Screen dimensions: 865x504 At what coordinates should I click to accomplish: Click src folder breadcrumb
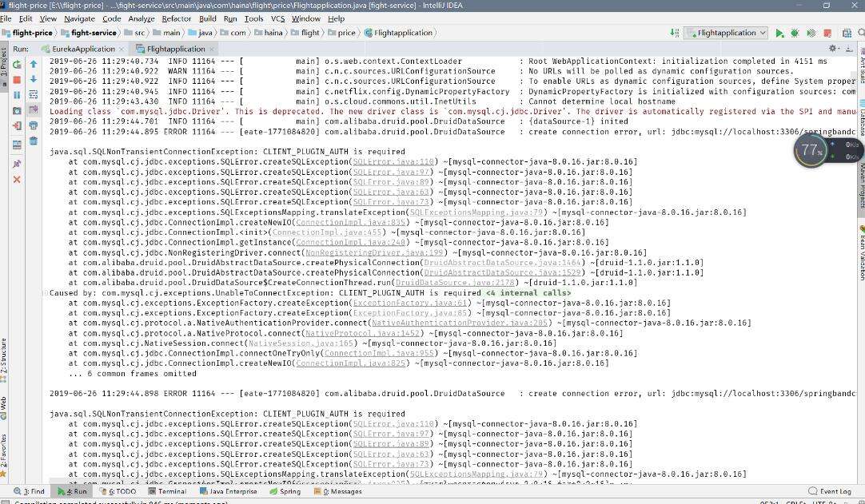coord(134,33)
